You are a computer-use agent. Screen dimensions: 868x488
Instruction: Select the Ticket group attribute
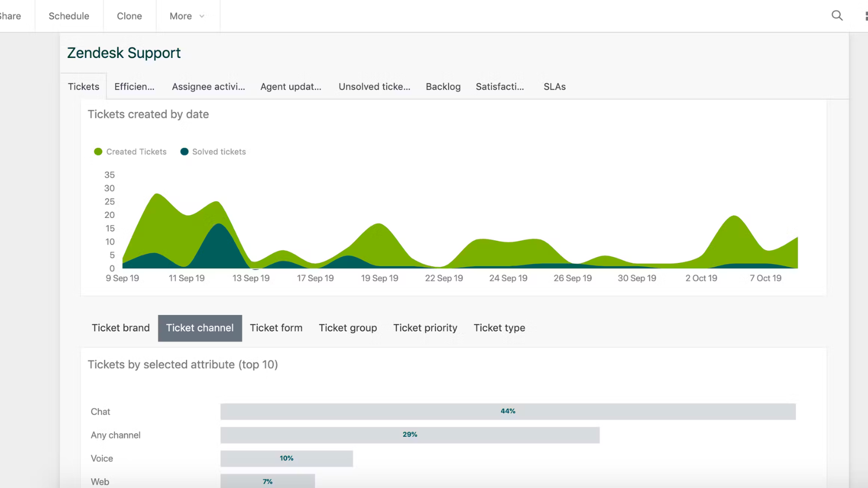348,328
